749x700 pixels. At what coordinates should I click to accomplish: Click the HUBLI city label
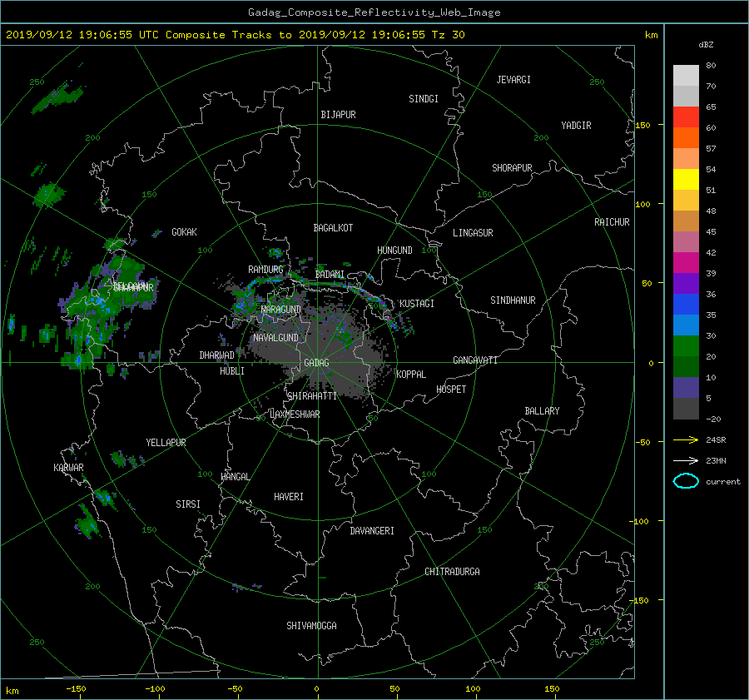pyautogui.click(x=231, y=370)
